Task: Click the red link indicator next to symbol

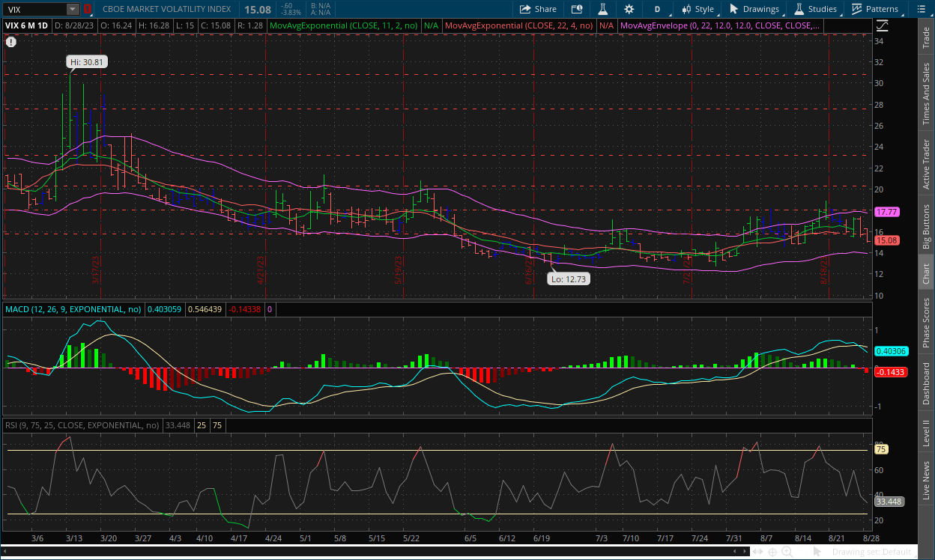Action: [87, 9]
